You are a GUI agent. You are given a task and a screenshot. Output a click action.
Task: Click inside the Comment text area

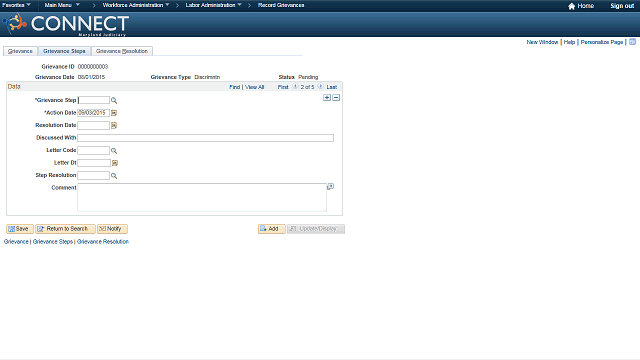coord(202,198)
